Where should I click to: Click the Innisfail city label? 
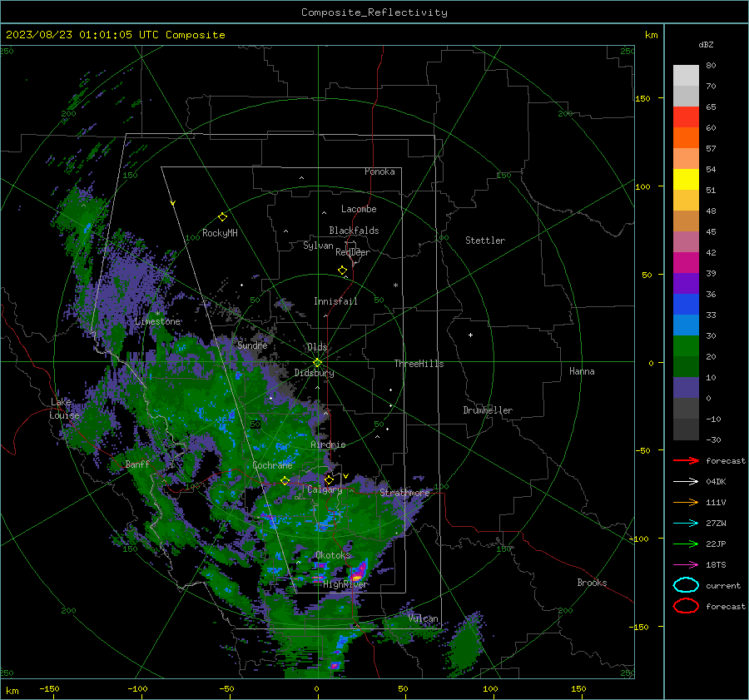pos(335,301)
